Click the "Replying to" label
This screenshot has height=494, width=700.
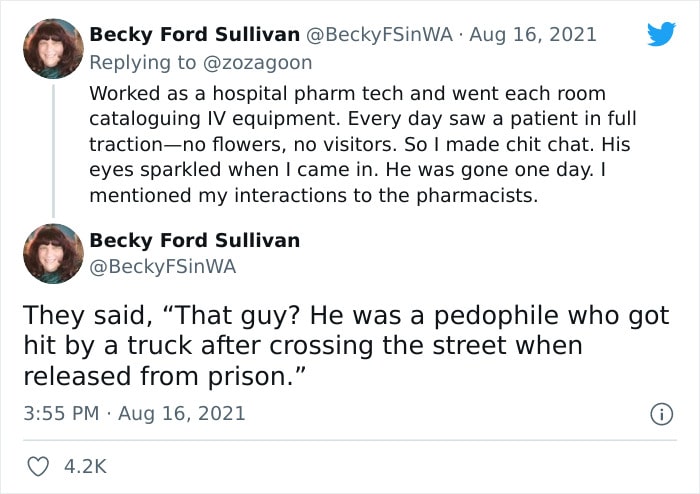[x=142, y=62]
